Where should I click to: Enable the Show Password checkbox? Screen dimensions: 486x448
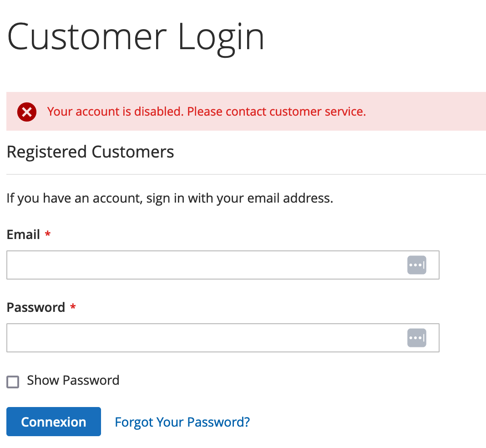pos(13,382)
